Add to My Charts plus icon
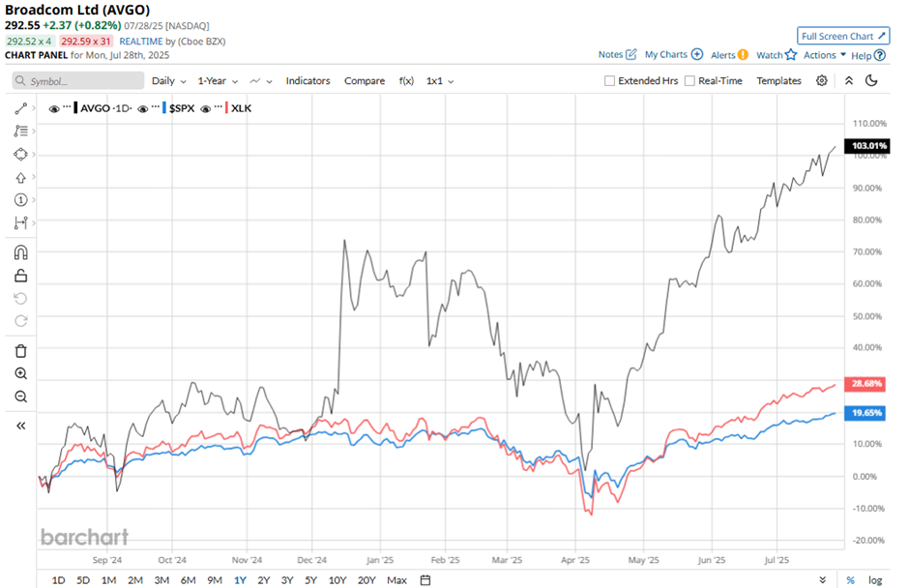The image size is (909, 588). (697, 54)
